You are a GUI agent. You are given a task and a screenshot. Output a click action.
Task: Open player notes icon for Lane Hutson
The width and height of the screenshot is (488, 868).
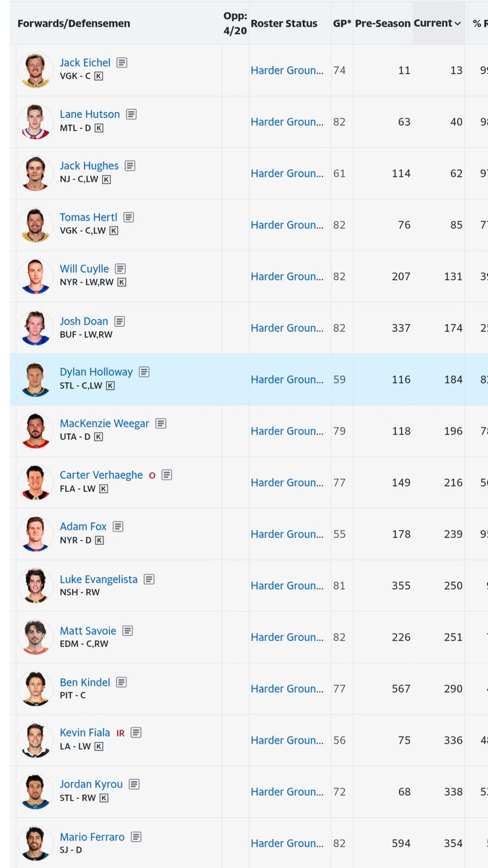coord(131,114)
